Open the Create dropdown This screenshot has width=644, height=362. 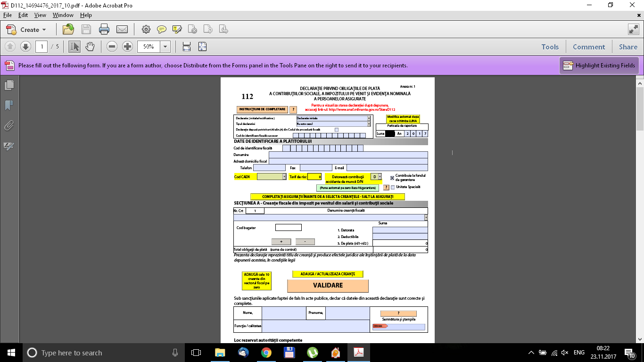click(26, 29)
